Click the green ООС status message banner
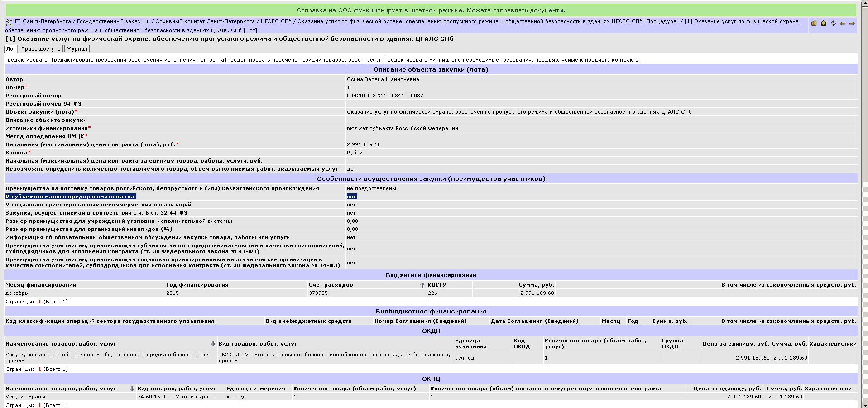Screen dimensions: 868x408 (x=431, y=10)
